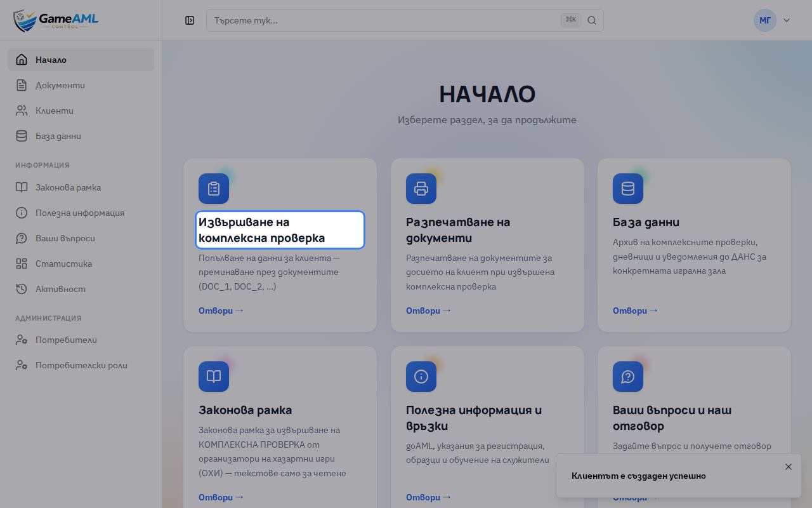The width and height of the screenshot is (812, 508).
Task: Expand the МГ user menu chevron
Action: click(x=787, y=20)
